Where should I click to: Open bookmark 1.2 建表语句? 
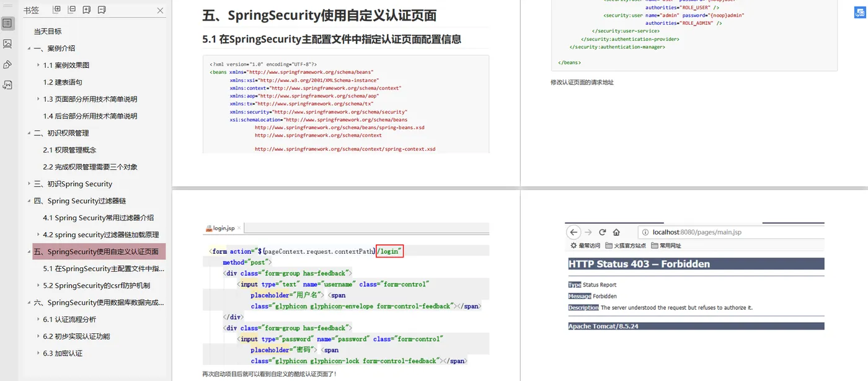63,82
